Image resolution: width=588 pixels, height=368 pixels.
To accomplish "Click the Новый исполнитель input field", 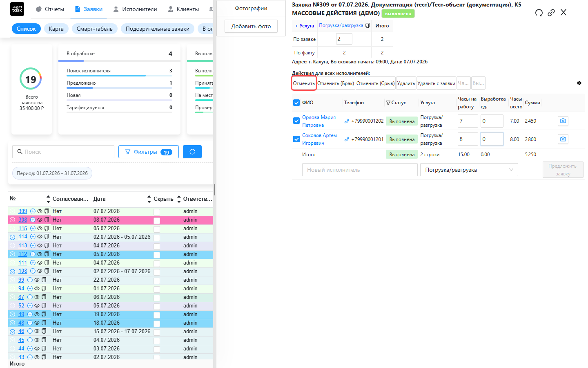I will point(360,170).
